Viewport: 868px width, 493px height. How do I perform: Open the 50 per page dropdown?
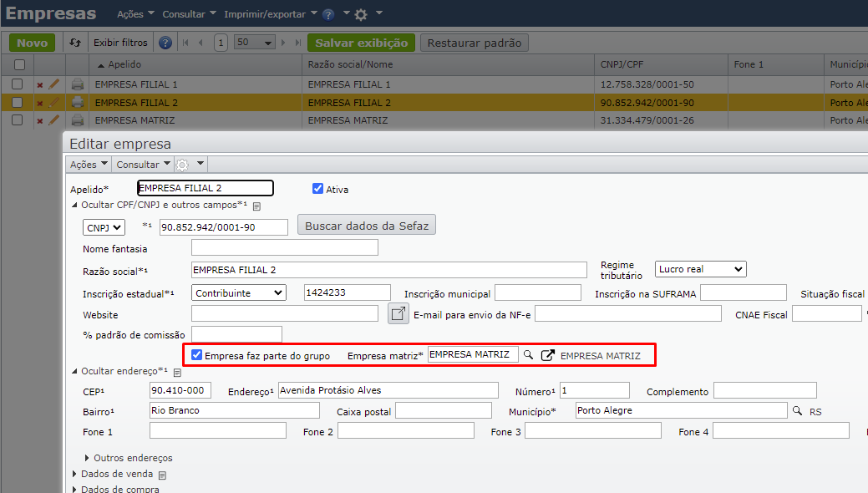point(255,42)
